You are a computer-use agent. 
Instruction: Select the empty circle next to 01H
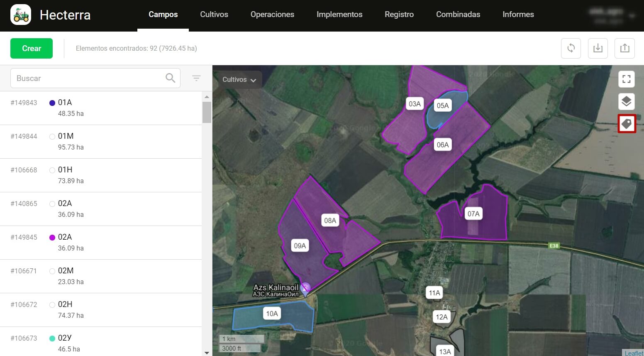point(52,170)
